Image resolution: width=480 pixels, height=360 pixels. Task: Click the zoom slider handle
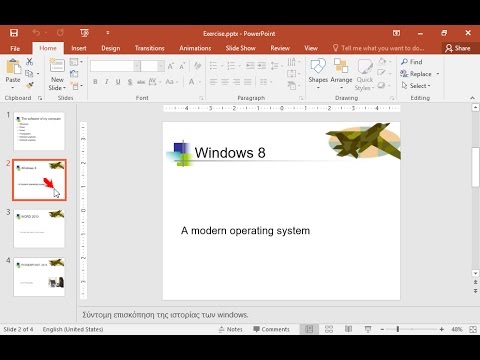[x=398, y=329]
